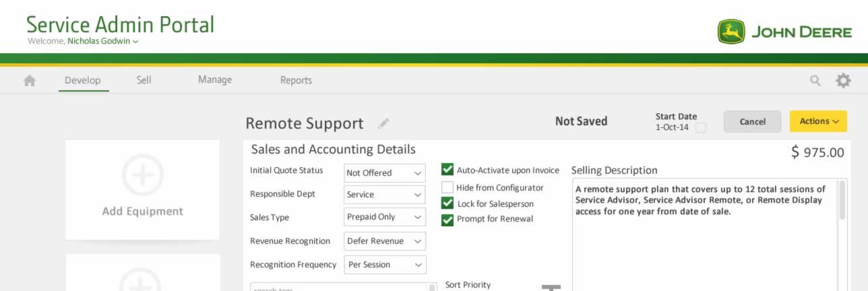868x291 pixels.
Task: Uncheck Auto-Activate upon Invoice
Action: point(447,170)
